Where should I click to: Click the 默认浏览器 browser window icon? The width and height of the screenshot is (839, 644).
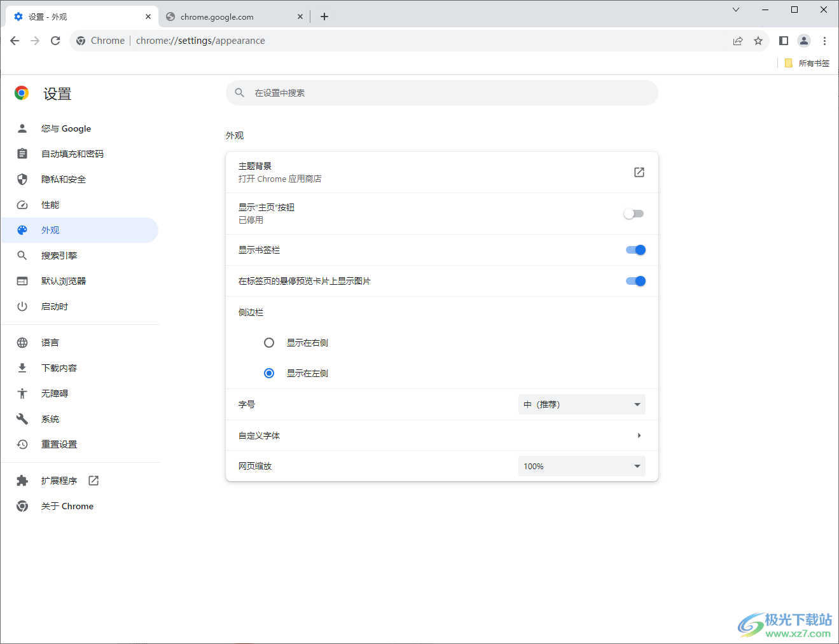(x=22, y=281)
